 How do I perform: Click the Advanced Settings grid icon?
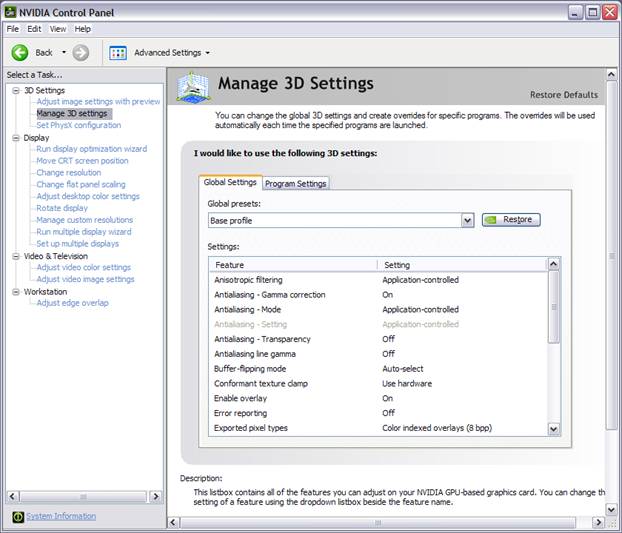pos(118,53)
